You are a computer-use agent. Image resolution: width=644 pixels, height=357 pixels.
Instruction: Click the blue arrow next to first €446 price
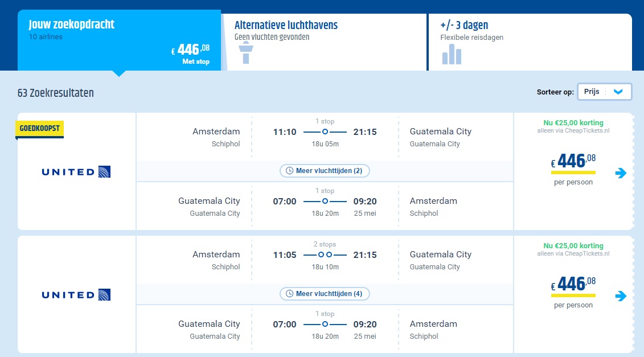(621, 173)
